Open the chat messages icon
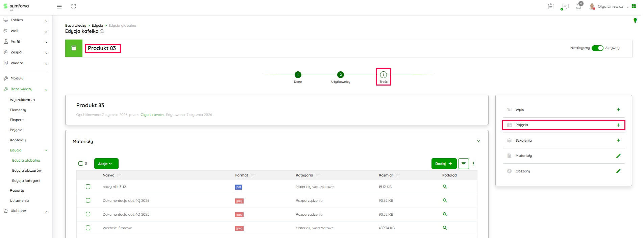Image resolution: width=644 pixels, height=238 pixels. (565, 6)
